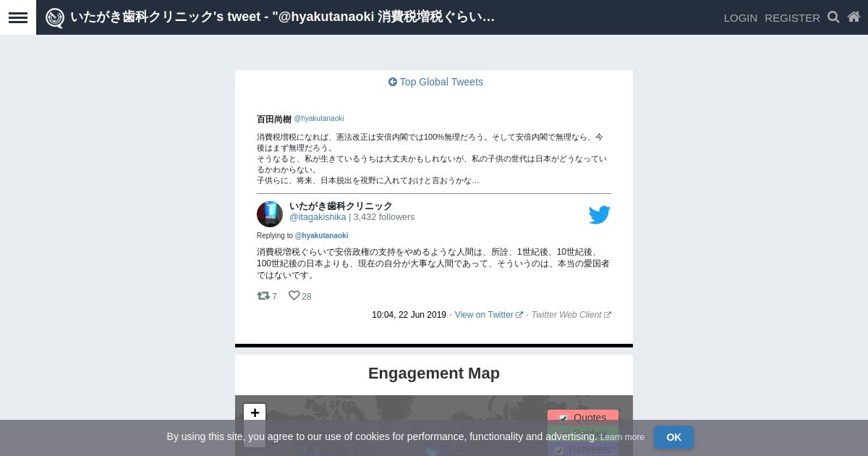Click the Engagement Map heading
The height and width of the screenshot is (456, 868).
(x=434, y=373)
